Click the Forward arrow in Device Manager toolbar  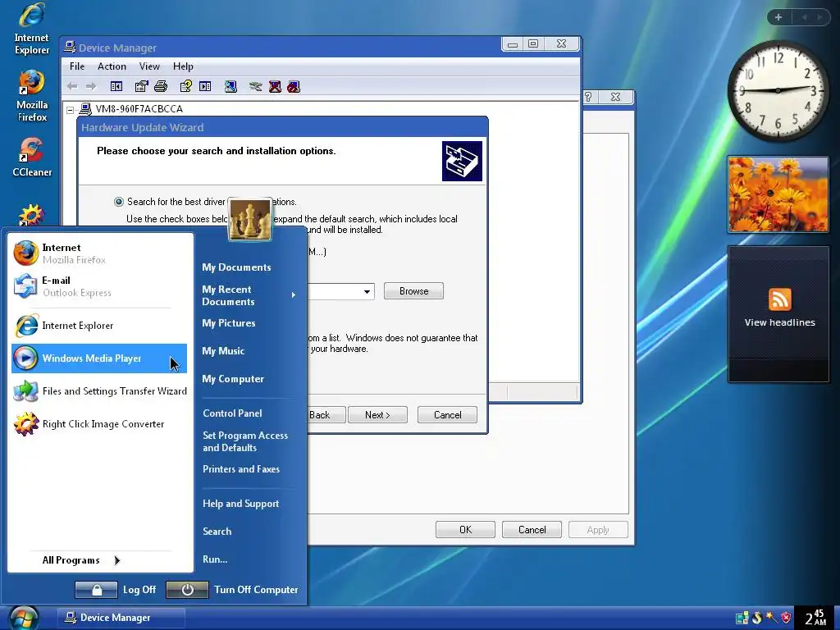click(x=91, y=86)
